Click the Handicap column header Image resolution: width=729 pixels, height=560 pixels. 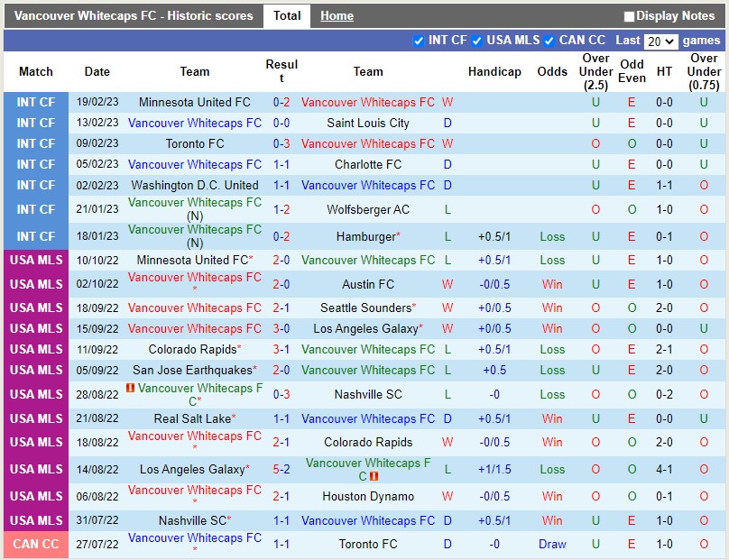(x=494, y=71)
